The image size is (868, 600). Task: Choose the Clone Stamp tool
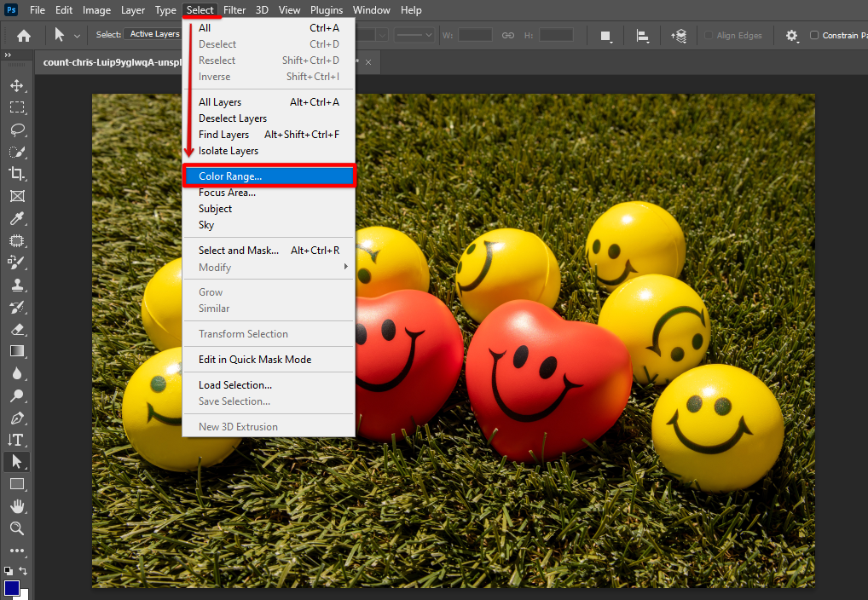click(16, 285)
